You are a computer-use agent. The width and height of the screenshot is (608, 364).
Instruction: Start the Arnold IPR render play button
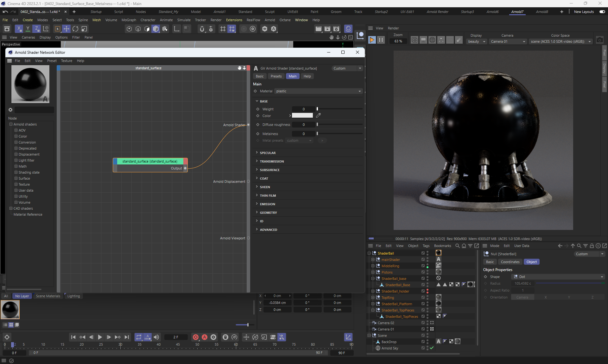coord(372,40)
